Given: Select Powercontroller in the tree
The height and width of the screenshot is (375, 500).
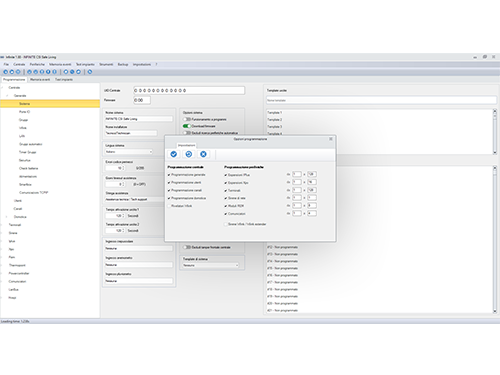Looking at the screenshot, I should (19, 273).
